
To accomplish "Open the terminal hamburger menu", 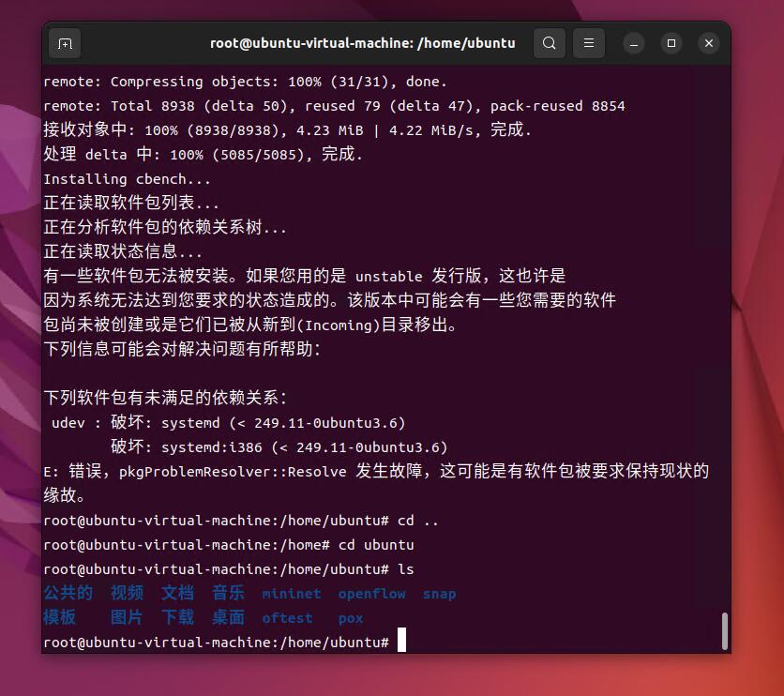I will (589, 43).
